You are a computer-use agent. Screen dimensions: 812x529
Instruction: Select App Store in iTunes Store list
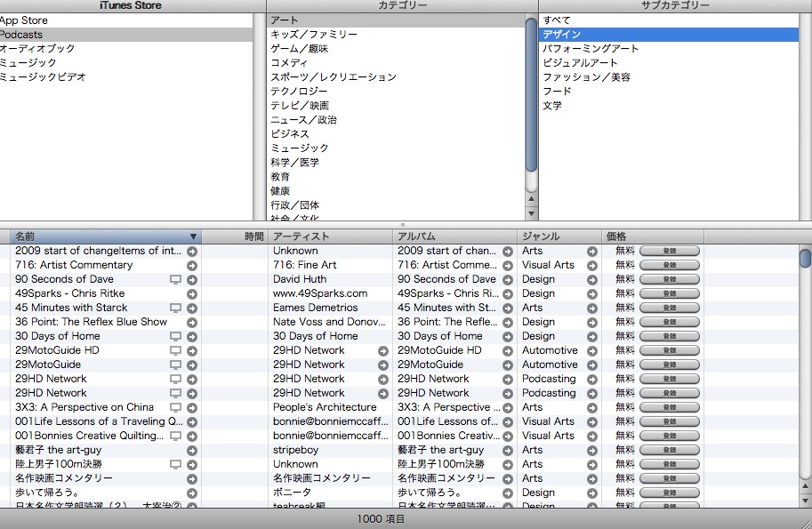(x=126, y=20)
